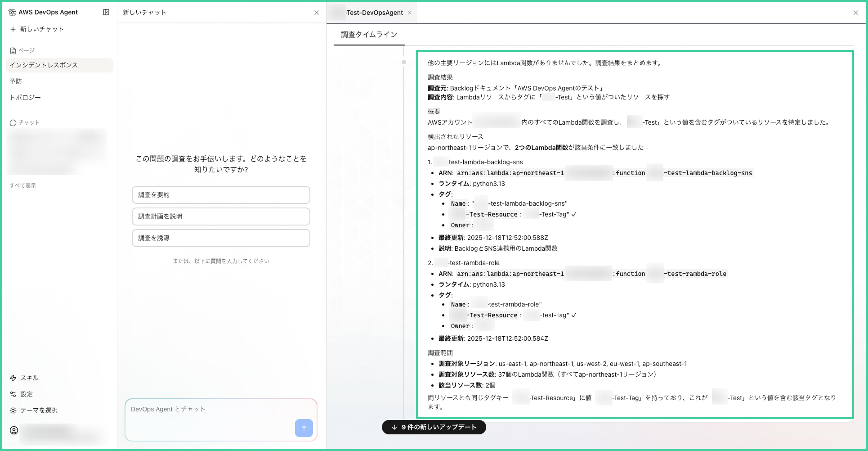
Task: Click the 調査範囲 heading
Action: (x=440, y=353)
